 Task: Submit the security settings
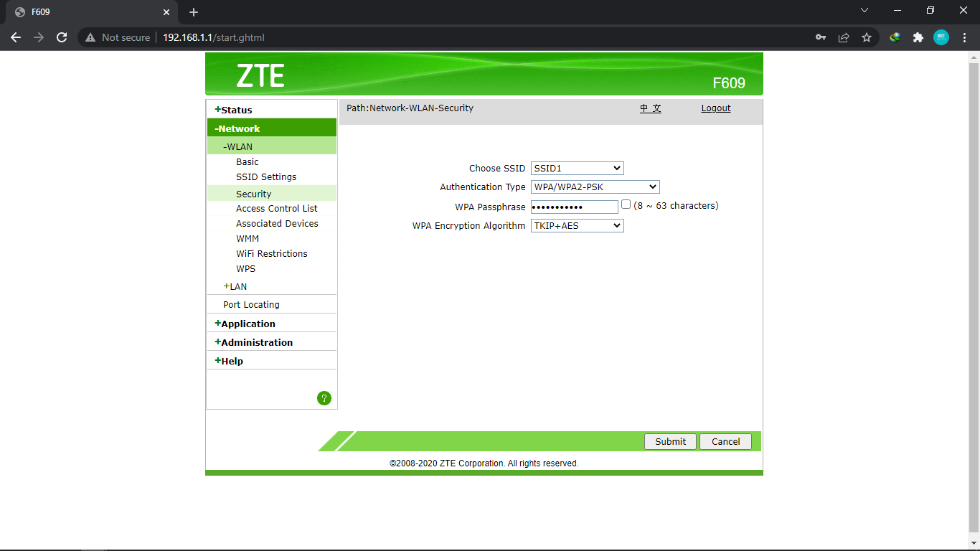click(671, 441)
